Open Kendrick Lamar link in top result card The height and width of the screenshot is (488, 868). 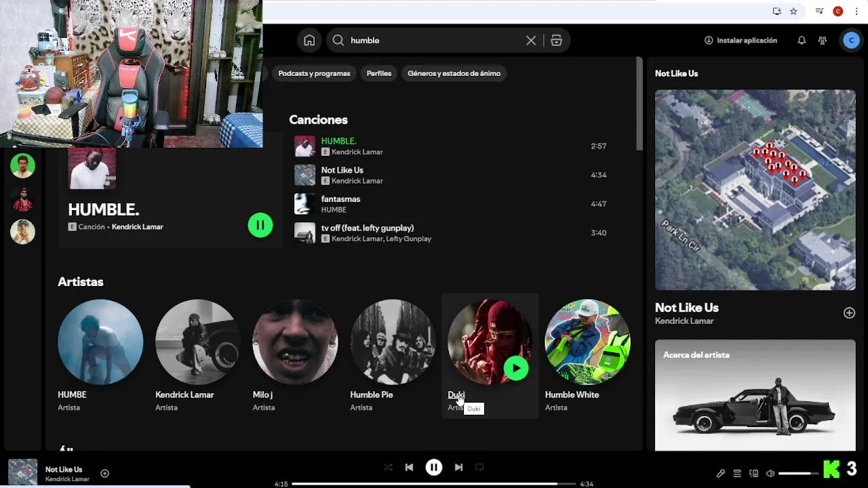137,227
